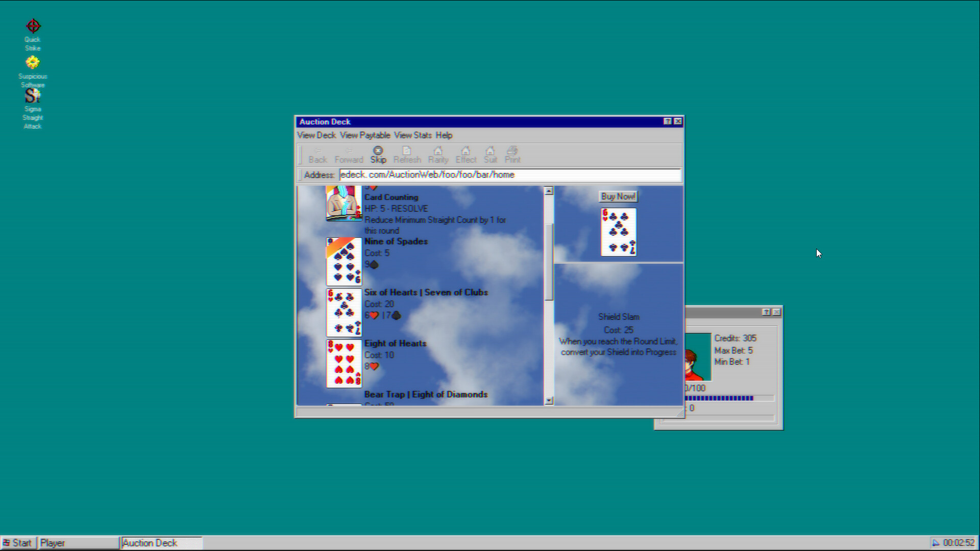Screen dimensions: 980x551
Task: Open the Sigma Straight Attack desktop icon
Action: 32,96
